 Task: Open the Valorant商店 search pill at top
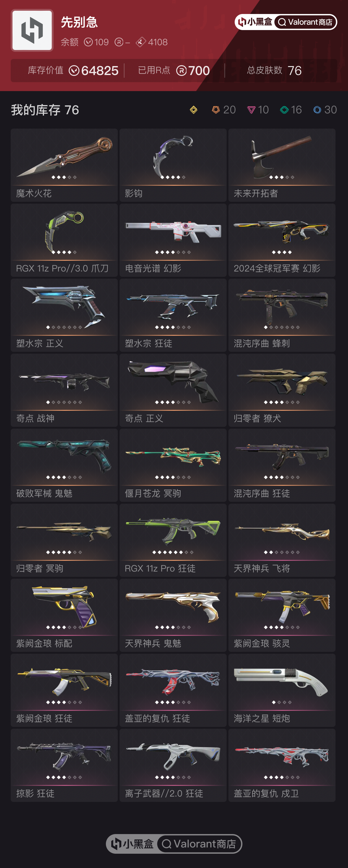(x=305, y=22)
